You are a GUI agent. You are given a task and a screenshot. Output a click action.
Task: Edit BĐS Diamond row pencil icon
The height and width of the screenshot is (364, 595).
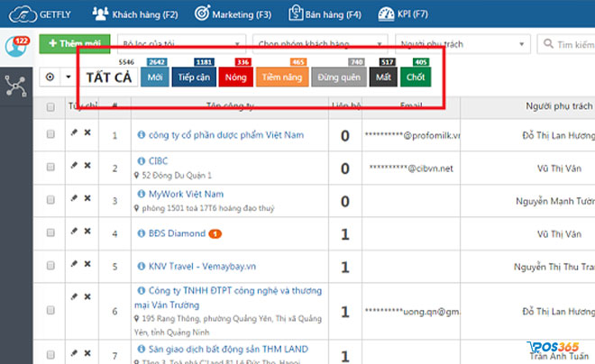tap(74, 231)
